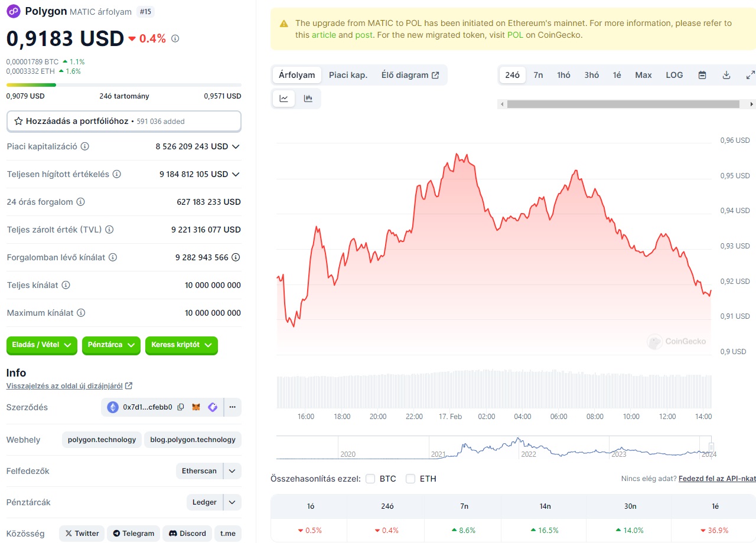This screenshot has width=756, height=543.
Task: Expand Felfedezők dropdown next to Etherscan
Action: (x=232, y=471)
